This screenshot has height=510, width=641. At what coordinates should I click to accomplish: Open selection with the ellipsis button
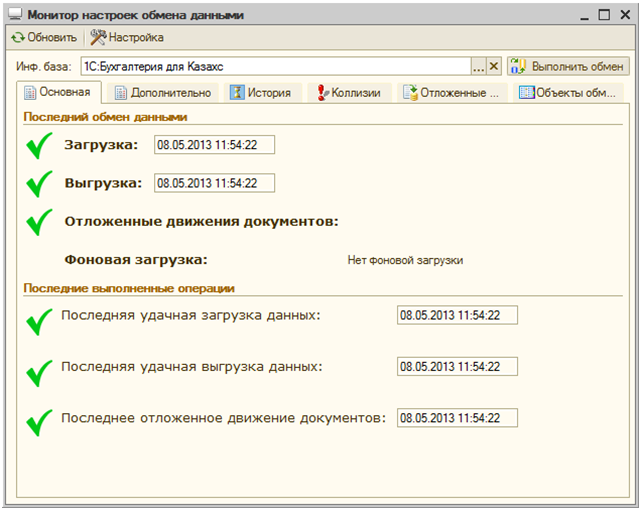(479, 66)
